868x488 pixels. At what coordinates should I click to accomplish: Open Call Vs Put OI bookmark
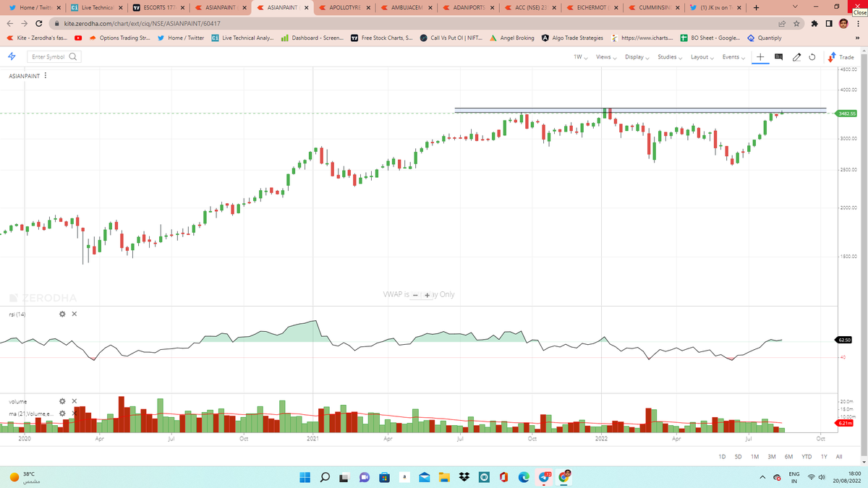click(452, 38)
